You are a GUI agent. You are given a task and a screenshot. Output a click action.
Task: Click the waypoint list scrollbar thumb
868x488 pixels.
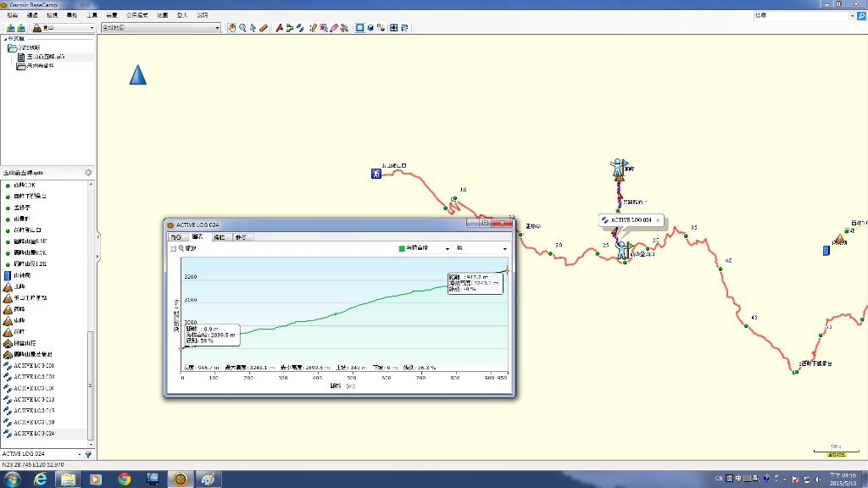[91, 385]
